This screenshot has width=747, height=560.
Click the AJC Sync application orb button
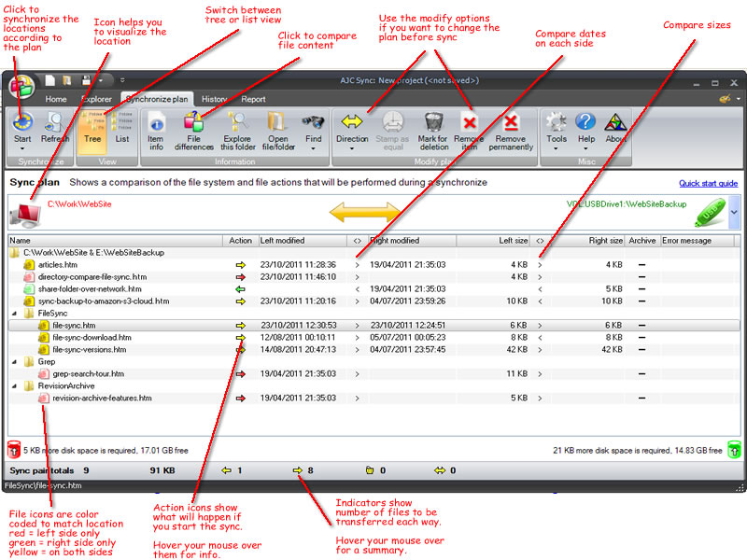21,87
